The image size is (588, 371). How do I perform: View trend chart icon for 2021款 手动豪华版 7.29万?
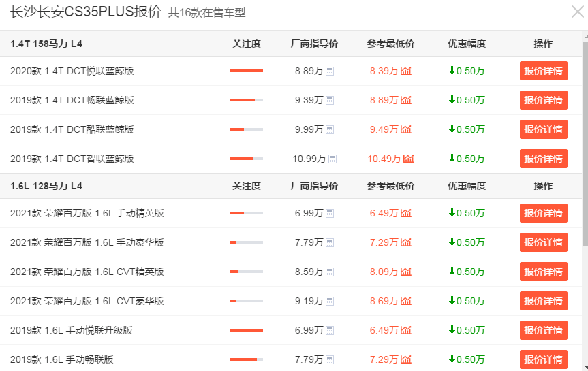tap(406, 242)
